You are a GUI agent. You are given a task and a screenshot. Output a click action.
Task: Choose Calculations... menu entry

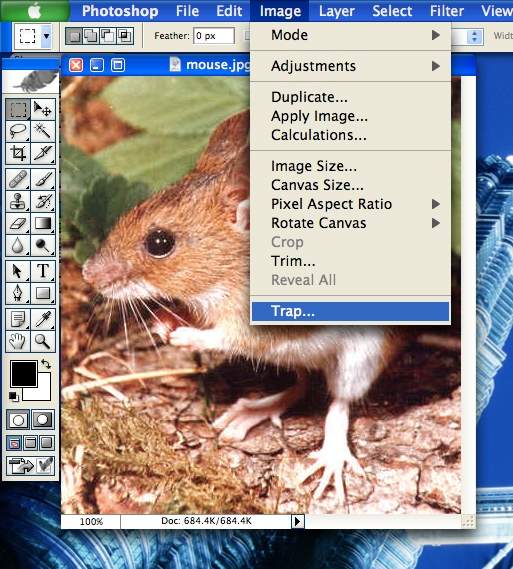[350, 135]
